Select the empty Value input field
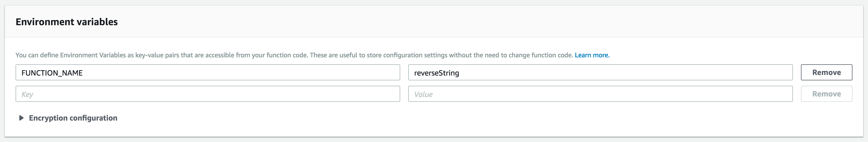 (x=600, y=94)
